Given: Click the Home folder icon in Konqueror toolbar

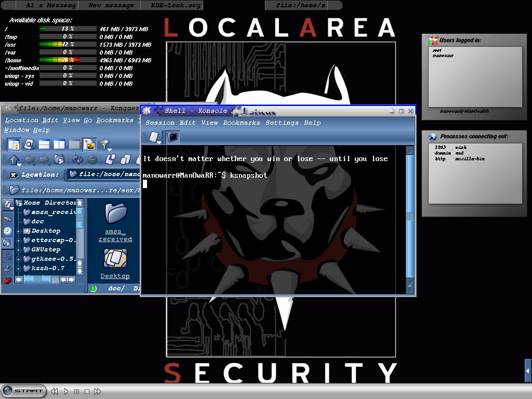Looking at the screenshot, I should click(59, 159).
